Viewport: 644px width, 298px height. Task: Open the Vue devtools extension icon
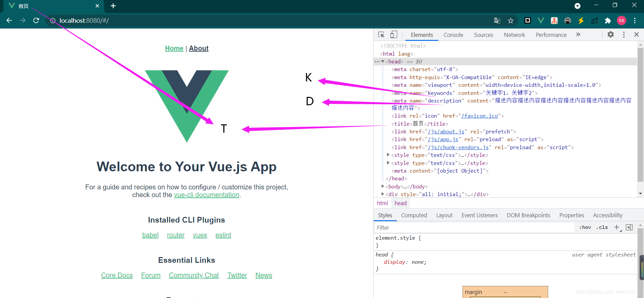click(541, 21)
